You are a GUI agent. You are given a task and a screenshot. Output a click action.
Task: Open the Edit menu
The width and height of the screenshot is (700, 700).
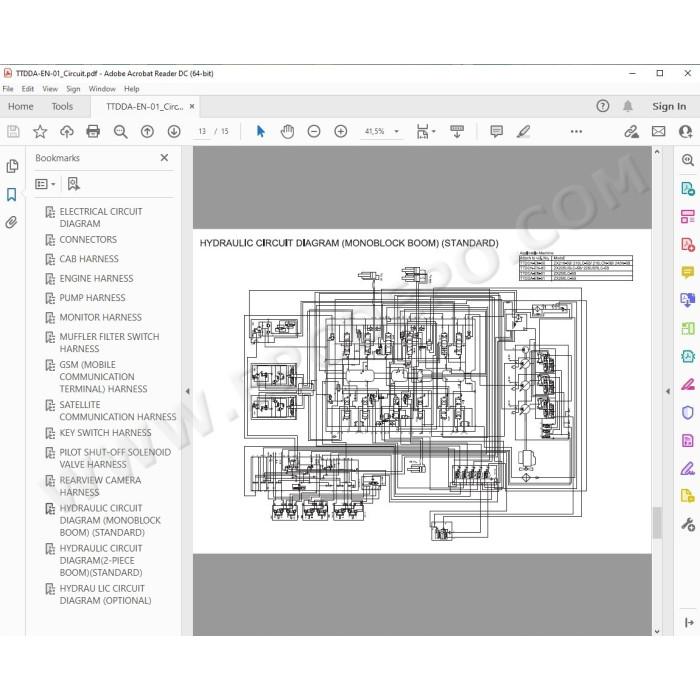(x=28, y=89)
